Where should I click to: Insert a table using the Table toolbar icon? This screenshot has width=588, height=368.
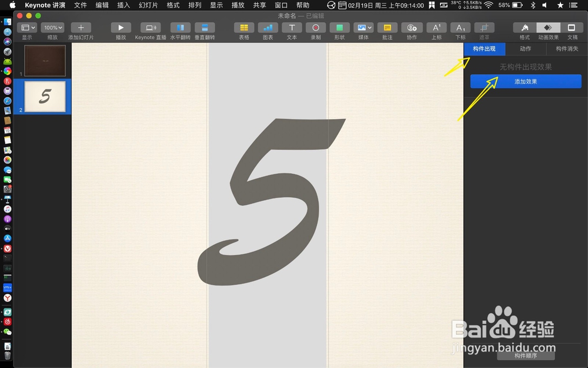243,27
